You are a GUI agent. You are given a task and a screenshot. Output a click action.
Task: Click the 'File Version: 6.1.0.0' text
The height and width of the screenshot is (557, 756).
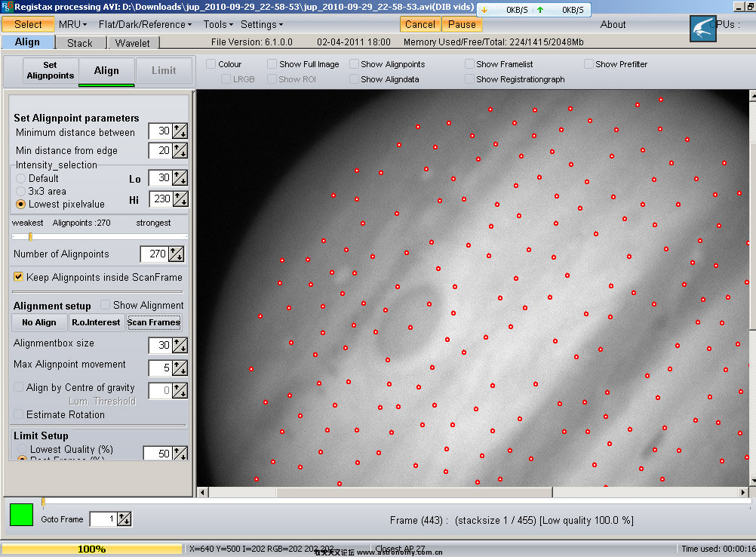coord(252,42)
